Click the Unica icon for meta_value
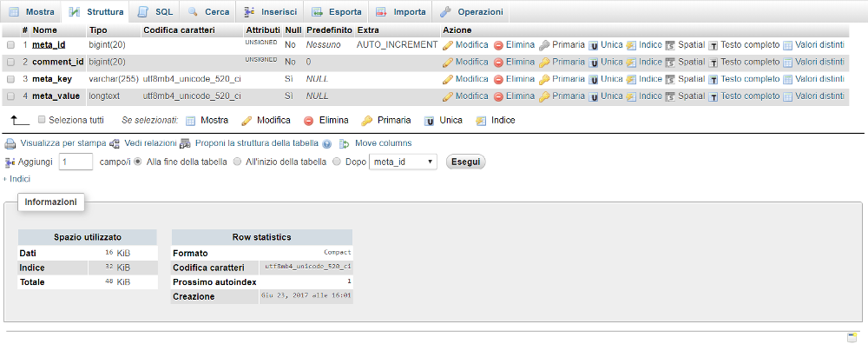The height and width of the screenshot is (344, 868). pos(593,97)
